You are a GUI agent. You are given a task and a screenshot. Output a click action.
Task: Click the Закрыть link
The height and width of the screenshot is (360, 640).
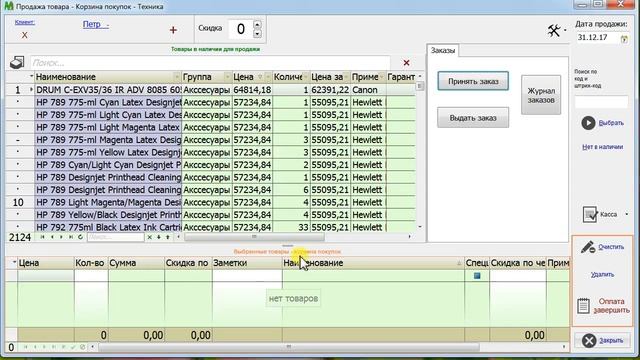click(611, 340)
